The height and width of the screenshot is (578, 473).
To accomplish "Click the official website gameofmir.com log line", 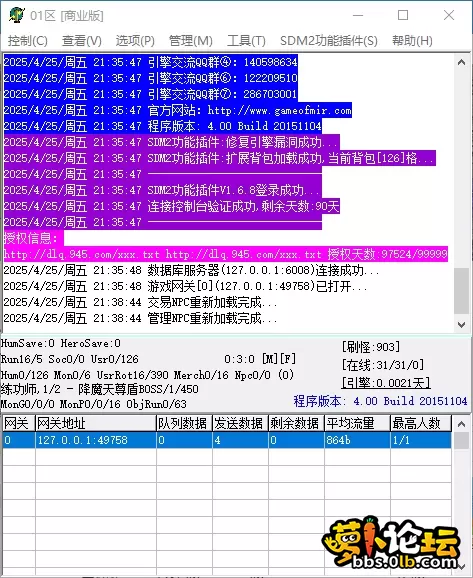I will point(178,110).
